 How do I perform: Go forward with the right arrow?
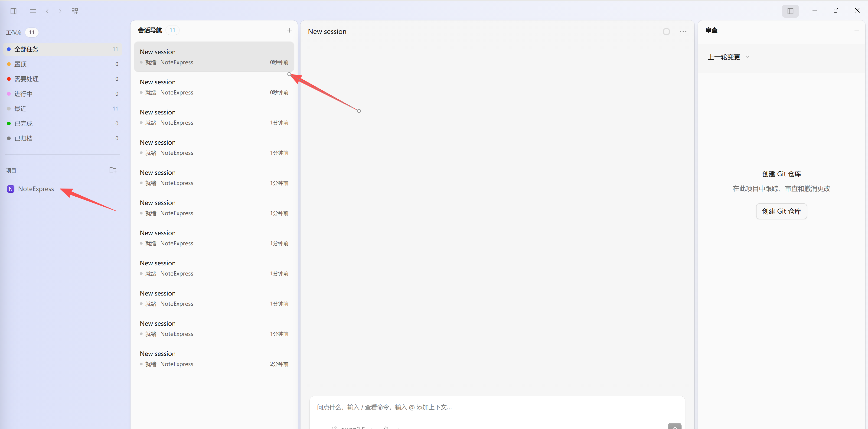59,11
